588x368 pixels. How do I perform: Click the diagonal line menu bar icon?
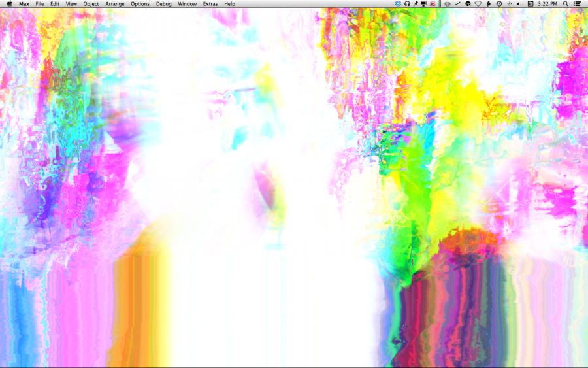[x=458, y=4]
